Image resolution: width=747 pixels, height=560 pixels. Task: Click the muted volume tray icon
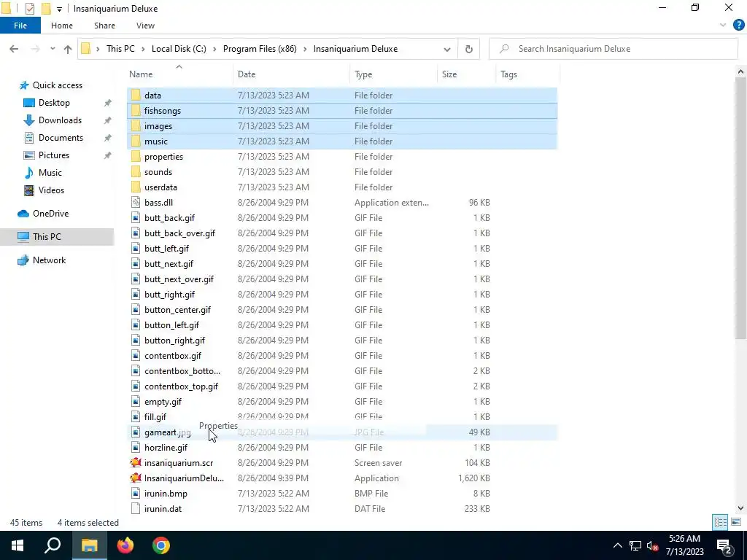coord(652,545)
